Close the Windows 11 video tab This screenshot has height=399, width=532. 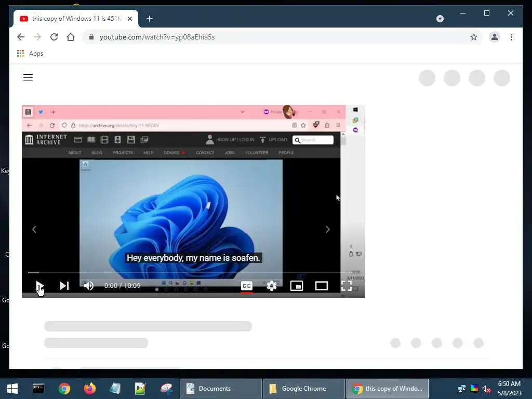coord(129,19)
